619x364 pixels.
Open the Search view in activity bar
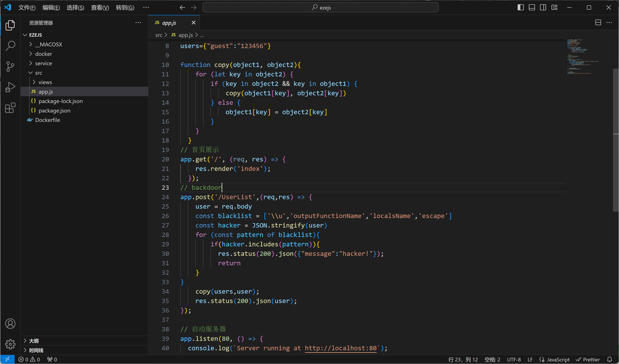10,46
